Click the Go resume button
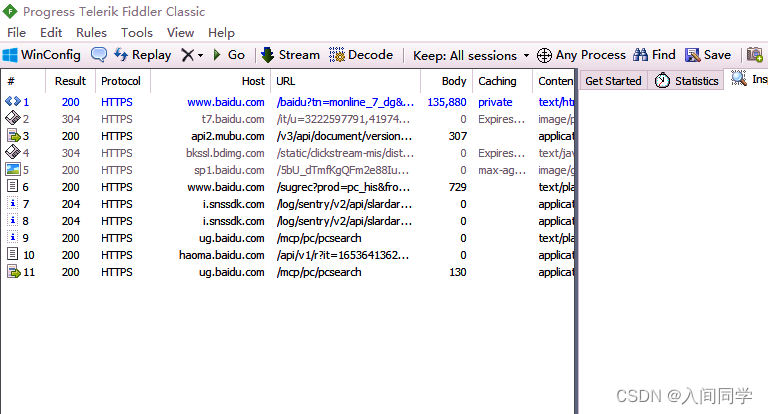This screenshot has height=414, width=768. tap(229, 55)
